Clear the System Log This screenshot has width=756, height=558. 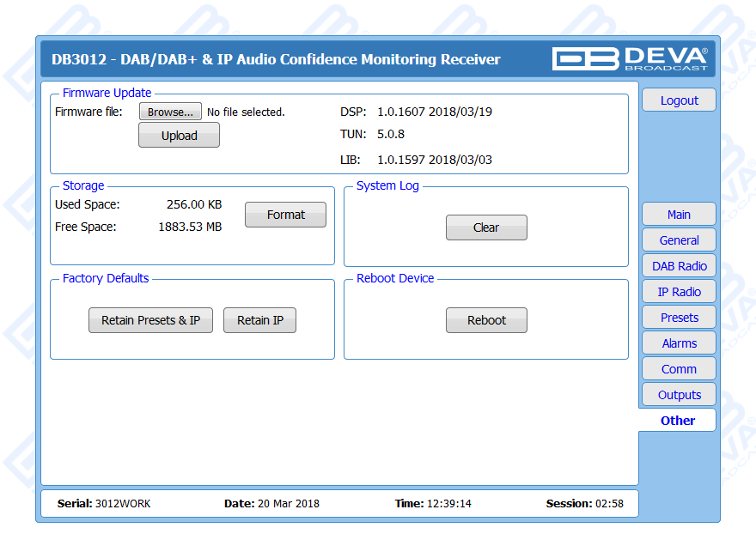point(486,227)
